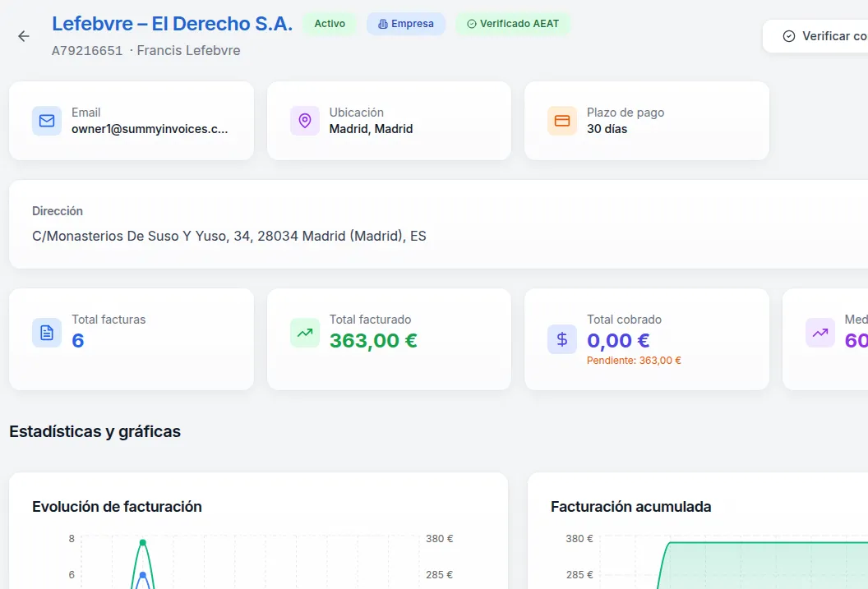Click the Pendiente 363,00 € link

634,360
